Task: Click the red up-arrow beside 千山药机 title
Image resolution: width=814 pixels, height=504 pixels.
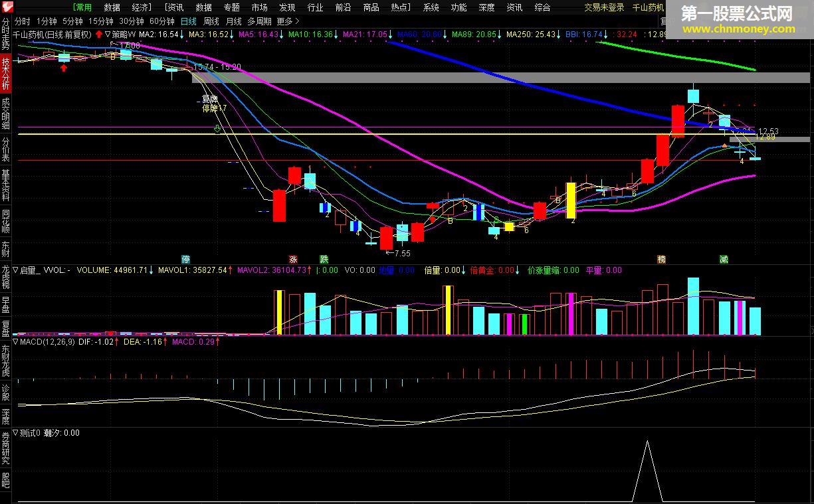Action: pos(98,33)
